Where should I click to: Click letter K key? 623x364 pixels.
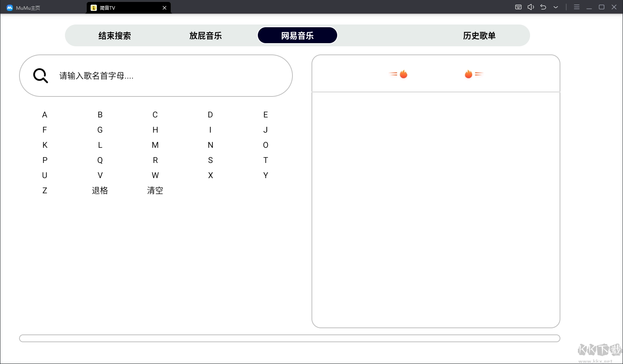(x=45, y=145)
